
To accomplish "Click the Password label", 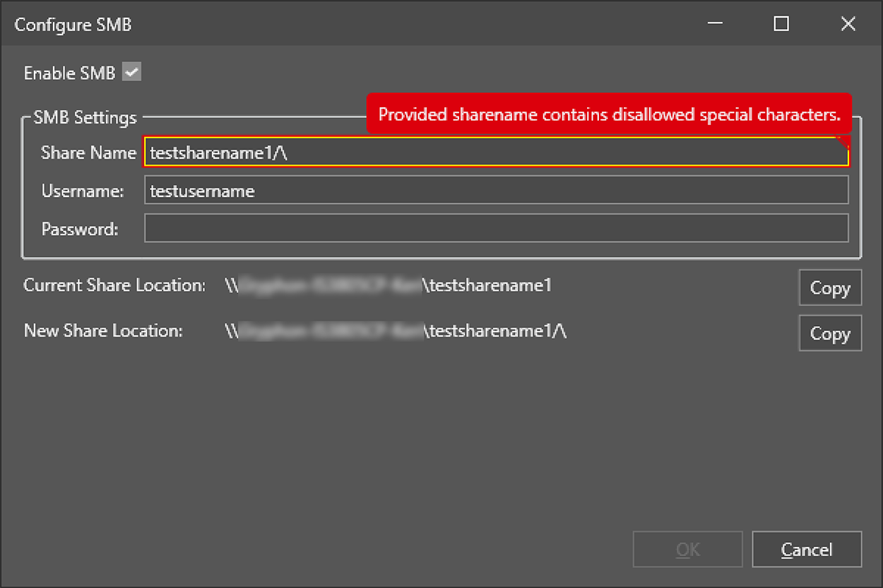I will [x=80, y=229].
